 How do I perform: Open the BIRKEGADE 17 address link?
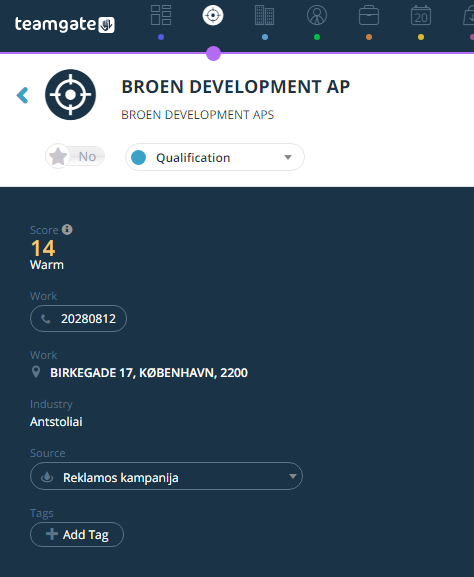(x=149, y=373)
